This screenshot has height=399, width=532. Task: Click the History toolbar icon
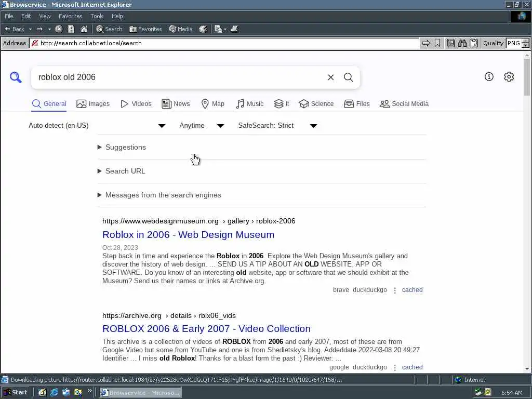pos(203,29)
